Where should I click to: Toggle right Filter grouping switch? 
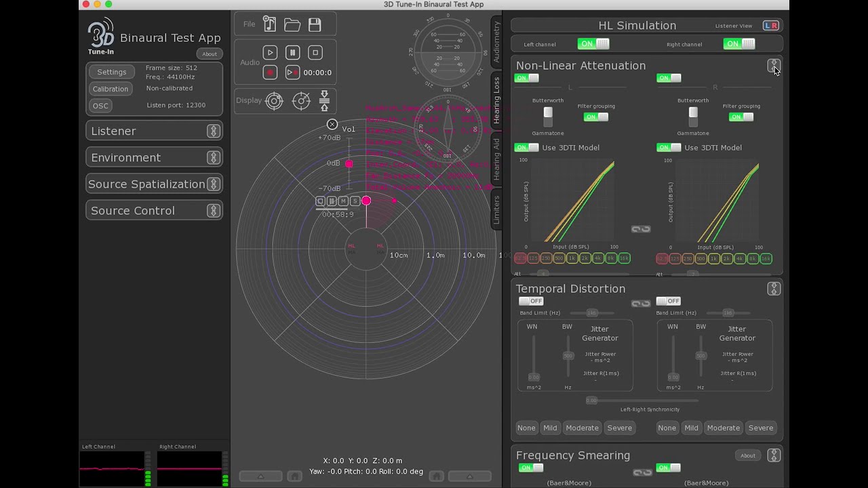pos(741,117)
